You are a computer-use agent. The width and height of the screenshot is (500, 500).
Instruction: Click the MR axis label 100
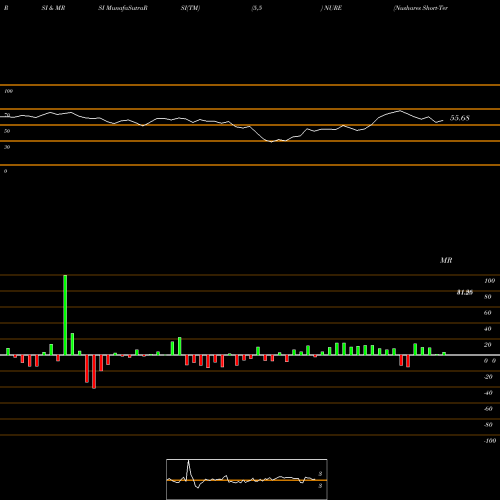[489, 281]
